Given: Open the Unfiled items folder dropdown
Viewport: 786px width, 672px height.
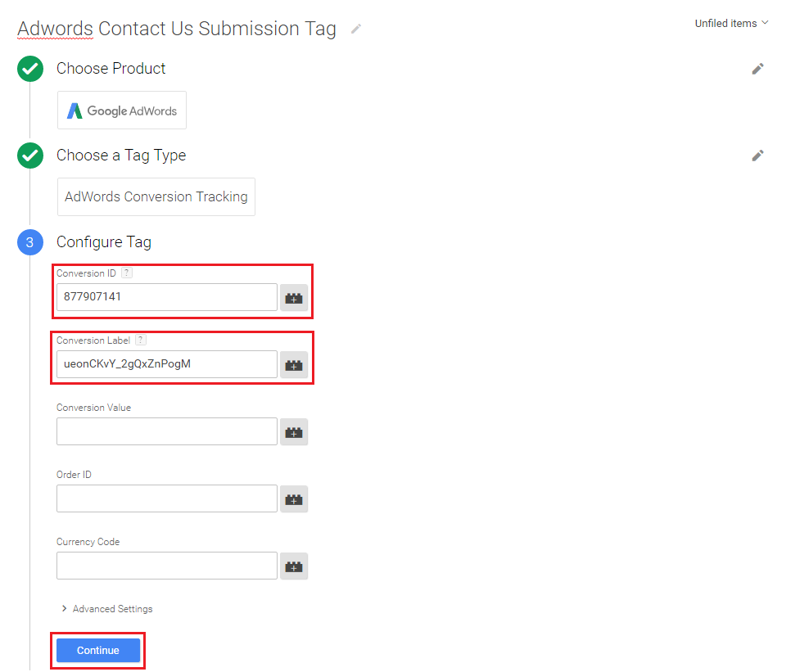Looking at the screenshot, I should (731, 24).
